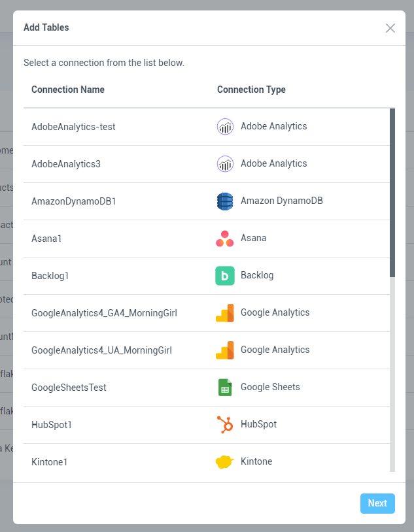The height and width of the screenshot is (532, 414).
Task: Click the Adobe Analytics icon for AdobeAnalytics3
Action: 225,164
